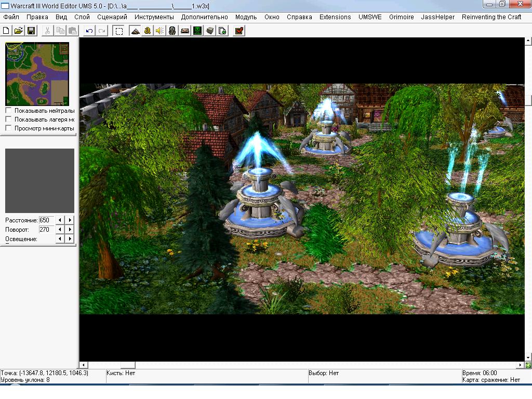Open the UMSWE menu
The width and height of the screenshot is (532, 399).
[370, 17]
